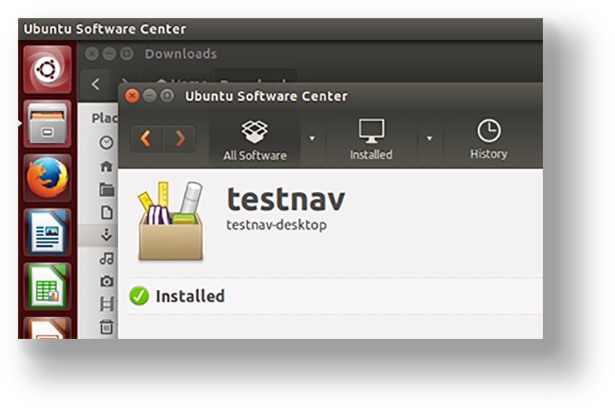Maximize the Ubuntu Software Center window
The image size is (615, 411).
[167, 96]
